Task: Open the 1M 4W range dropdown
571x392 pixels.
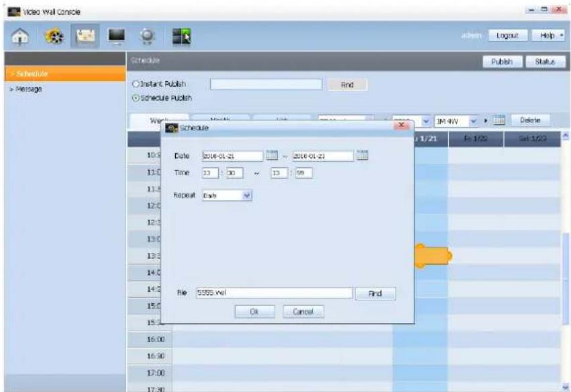Action: (x=474, y=121)
